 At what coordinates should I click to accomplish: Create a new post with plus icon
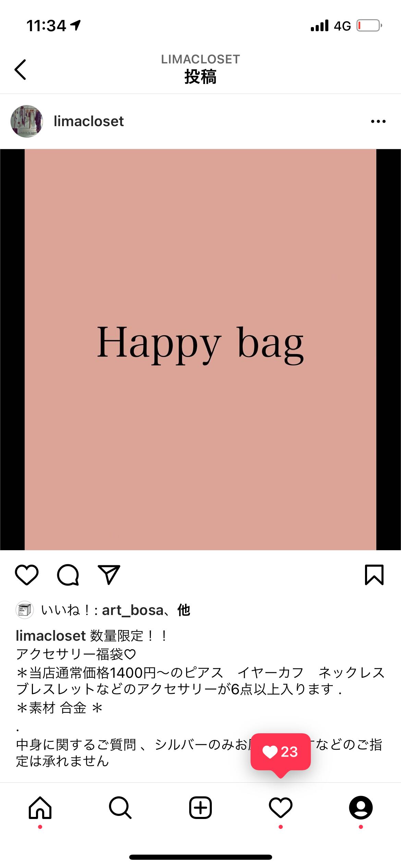pos(200,808)
